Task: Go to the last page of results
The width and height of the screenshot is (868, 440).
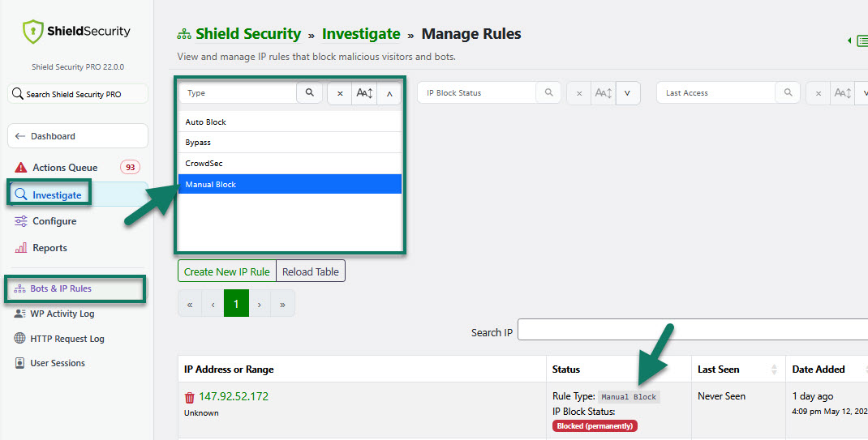Action: [x=282, y=304]
